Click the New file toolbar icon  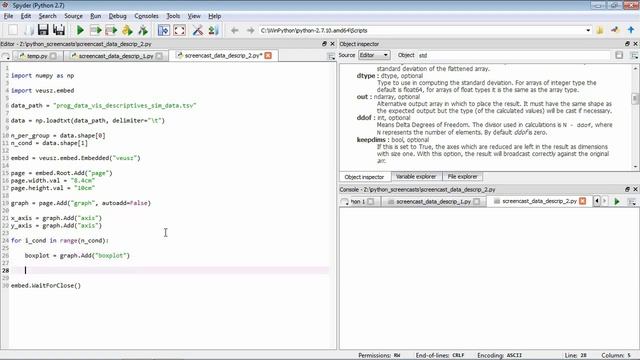click(x=13, y=30)
